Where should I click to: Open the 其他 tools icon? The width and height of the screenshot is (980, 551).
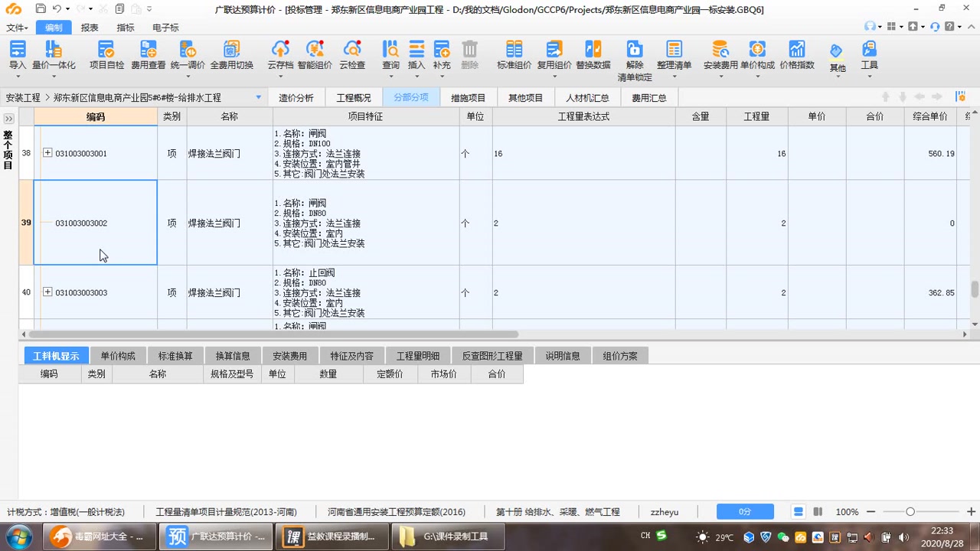point(837,51)
